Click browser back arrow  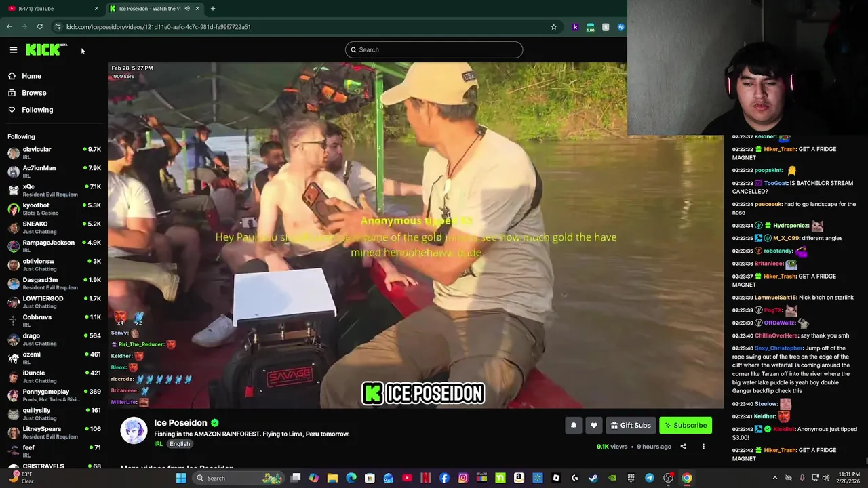[9, 27]
